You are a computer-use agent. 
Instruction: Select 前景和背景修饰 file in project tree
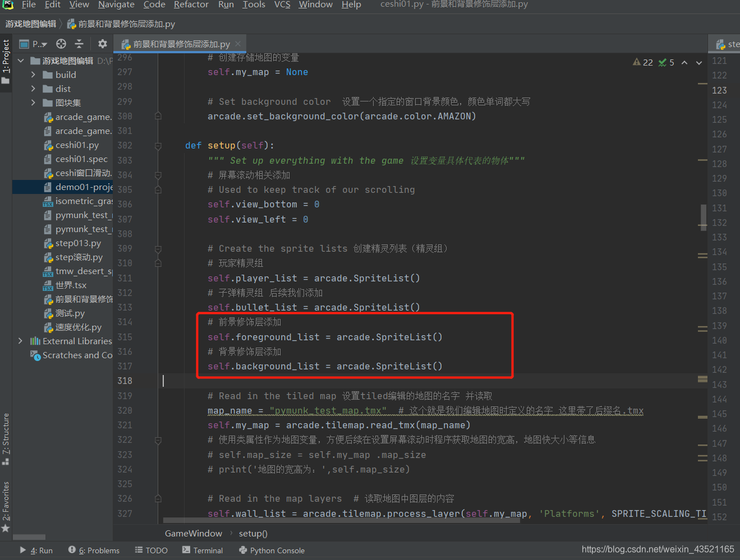click(x=78, y=299)
